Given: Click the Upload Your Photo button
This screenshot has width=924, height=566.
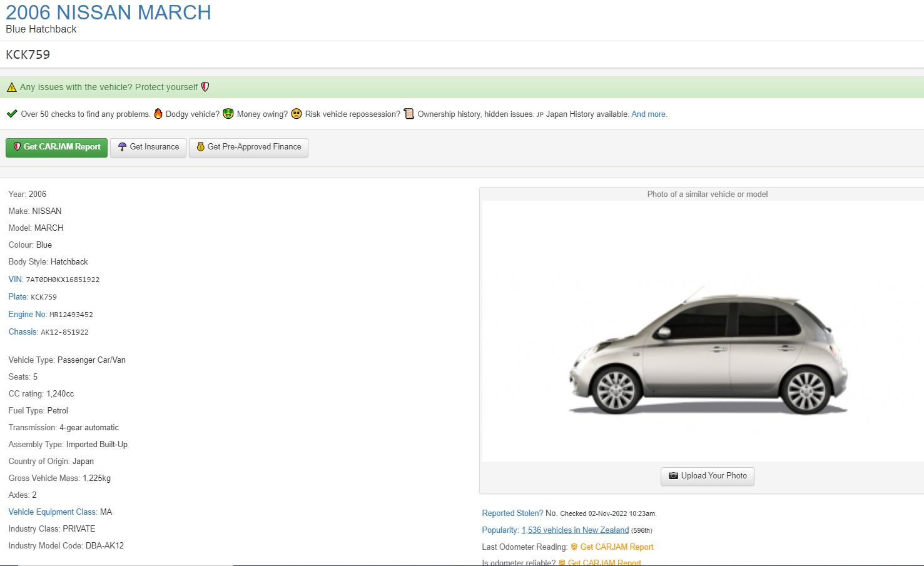Looking at the screenshot, I should [x=708, y=477].
